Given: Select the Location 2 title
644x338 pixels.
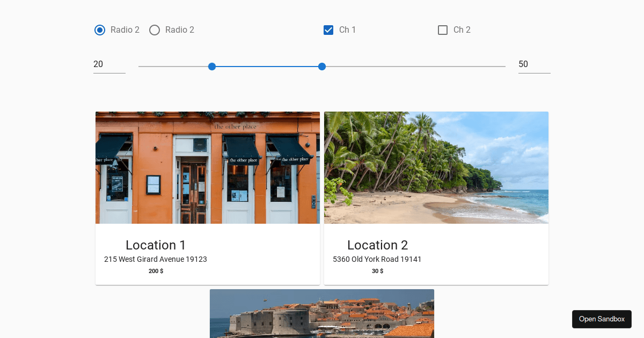Looking at the screenshot, I should point(378,245).
